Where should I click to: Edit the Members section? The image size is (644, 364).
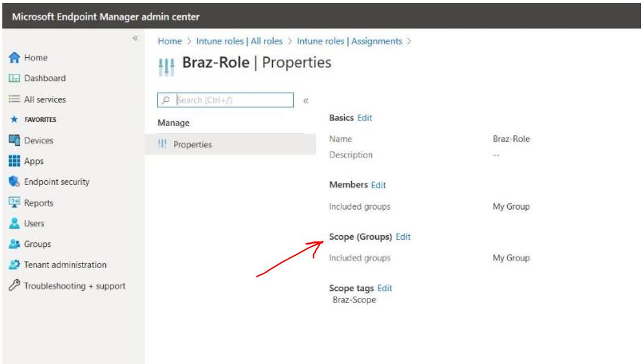[378, 185]
